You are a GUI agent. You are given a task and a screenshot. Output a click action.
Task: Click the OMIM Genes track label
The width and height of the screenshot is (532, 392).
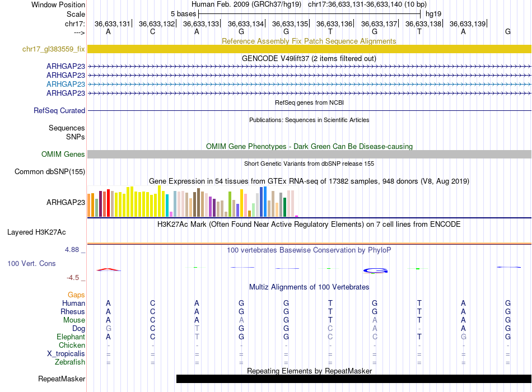pyautogui.click(x=63, y=154)
